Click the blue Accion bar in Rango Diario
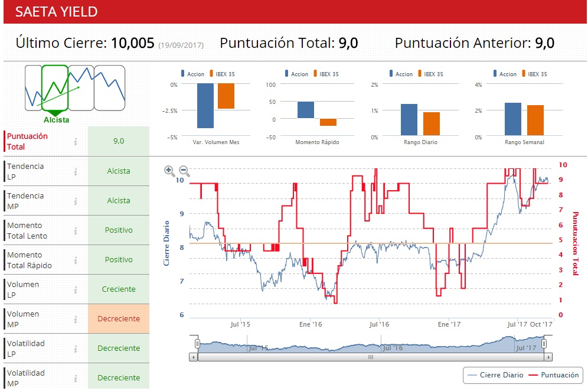588x391 pixels. point(409,120)
